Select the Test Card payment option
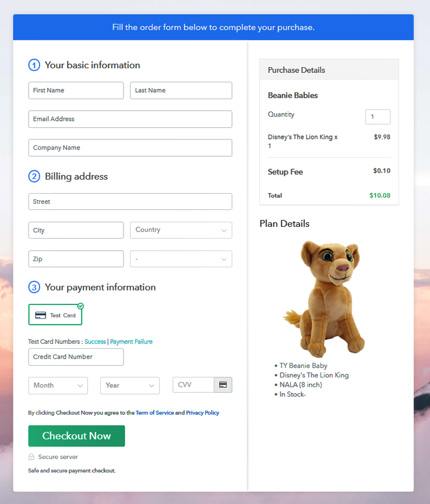The width and height of the screenshot is (430, 504). [x=55, y=314]
